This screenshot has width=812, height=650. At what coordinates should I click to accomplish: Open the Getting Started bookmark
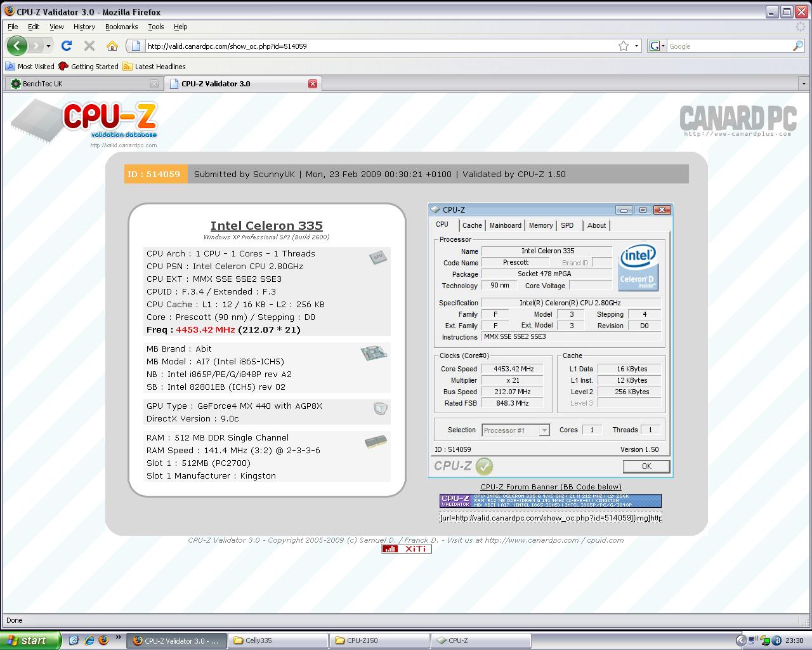tap(88, 66)
